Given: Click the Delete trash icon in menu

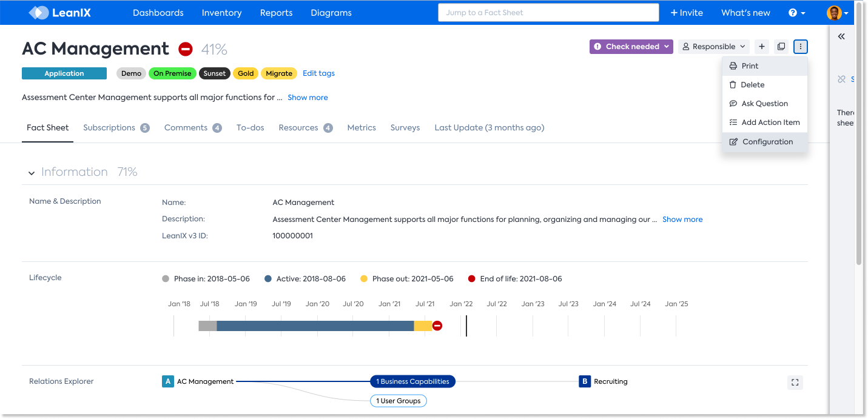Looking at the screenshot, I should pyautogui.click(x=733, y=85).
